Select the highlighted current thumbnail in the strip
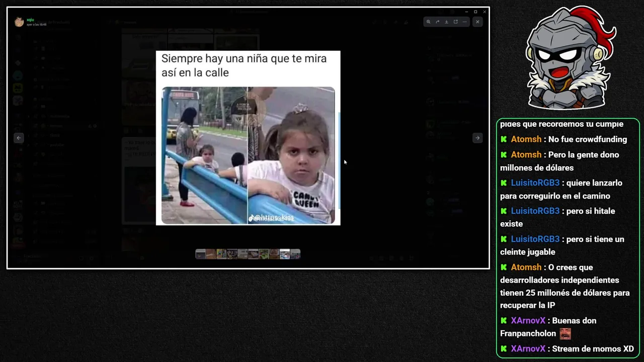 tap(285, 254)
